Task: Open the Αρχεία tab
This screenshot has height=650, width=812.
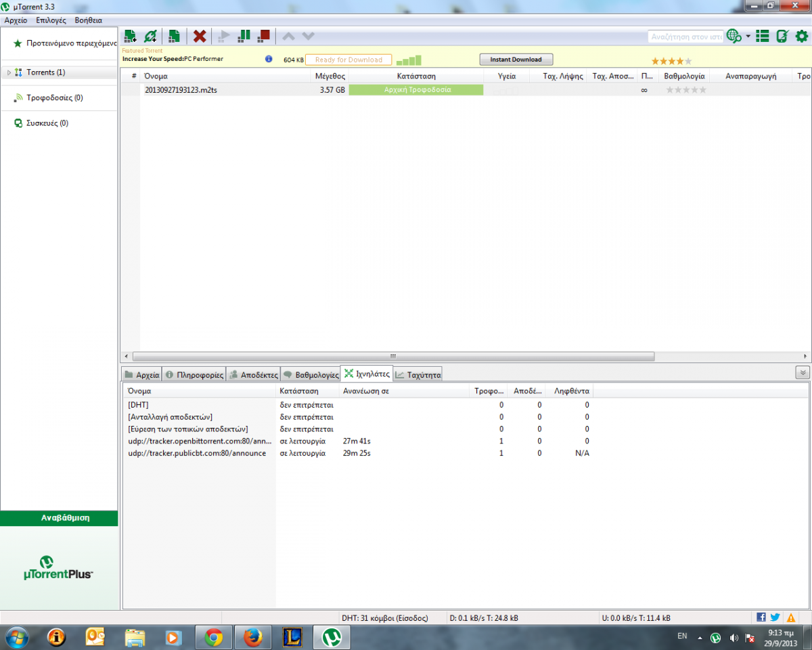Action: pyautogui.click(x=142, y=374)
